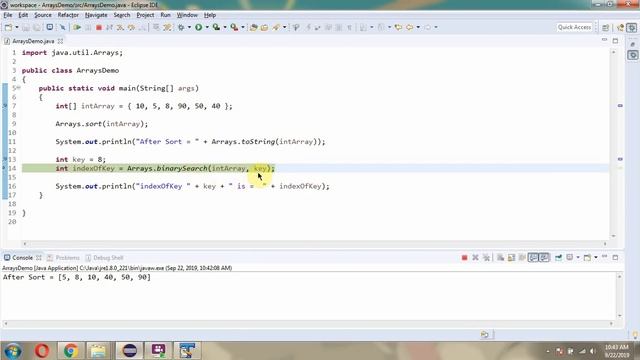
Task: Open the Display Selected Console dropdown
Action: (x=578, y=258)
